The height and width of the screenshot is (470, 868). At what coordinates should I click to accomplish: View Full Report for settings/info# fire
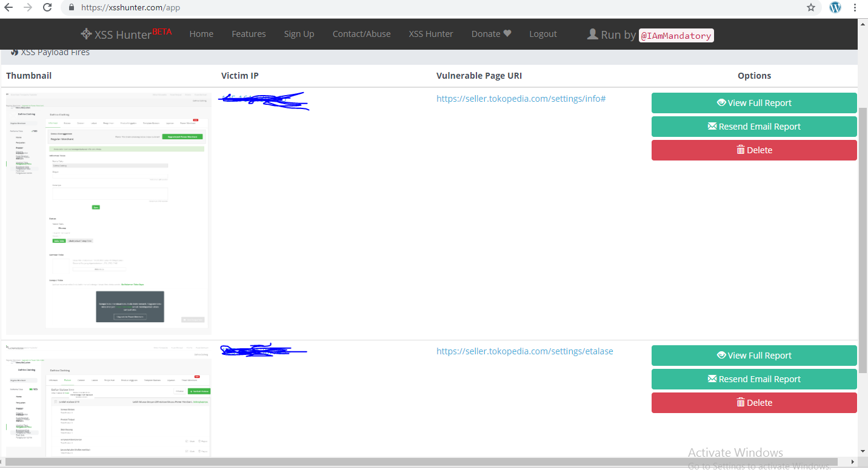coord(754,103)
